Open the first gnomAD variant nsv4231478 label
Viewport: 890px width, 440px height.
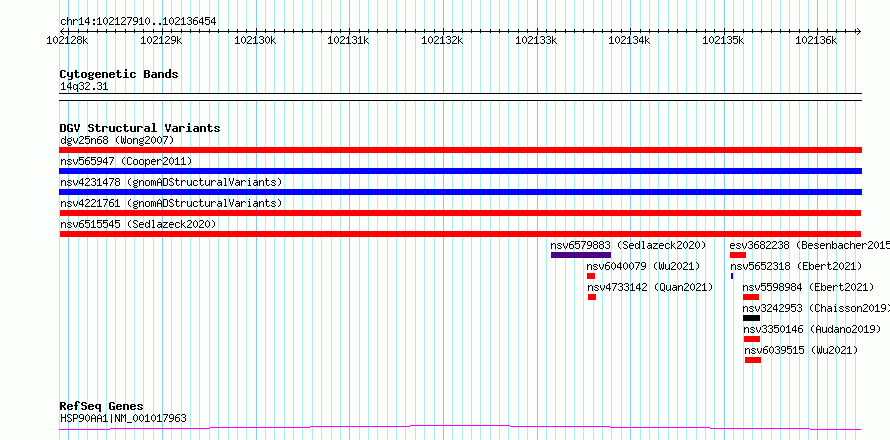pos(171,182)
